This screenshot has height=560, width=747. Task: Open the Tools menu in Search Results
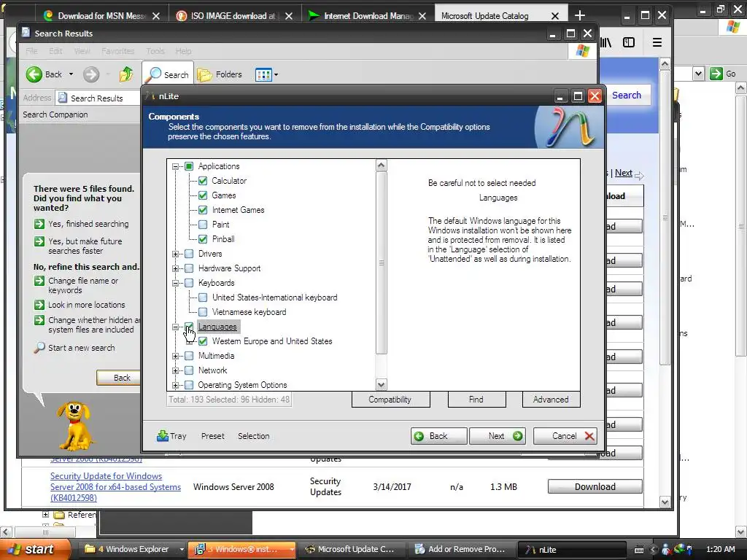[155, 51]
